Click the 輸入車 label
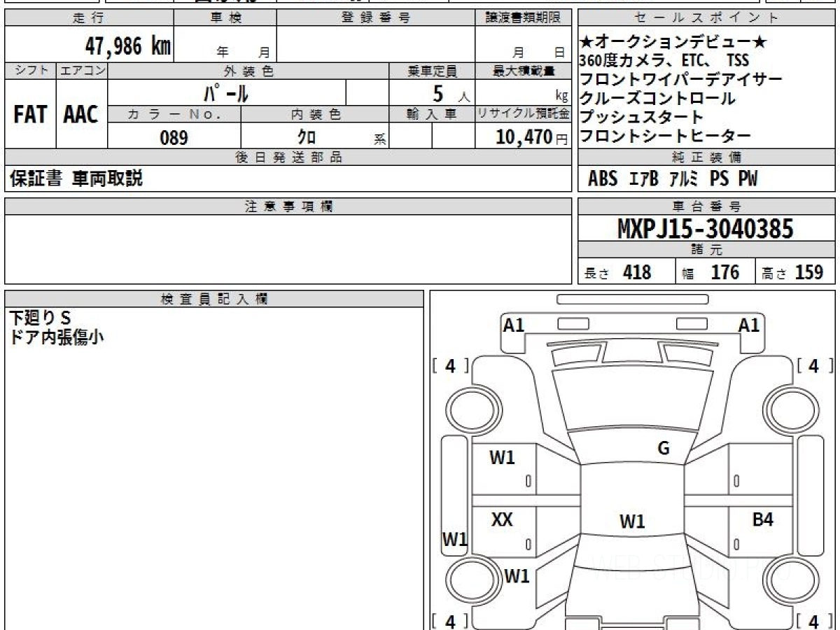The image size is (840, 630). [x=432, y=114]
